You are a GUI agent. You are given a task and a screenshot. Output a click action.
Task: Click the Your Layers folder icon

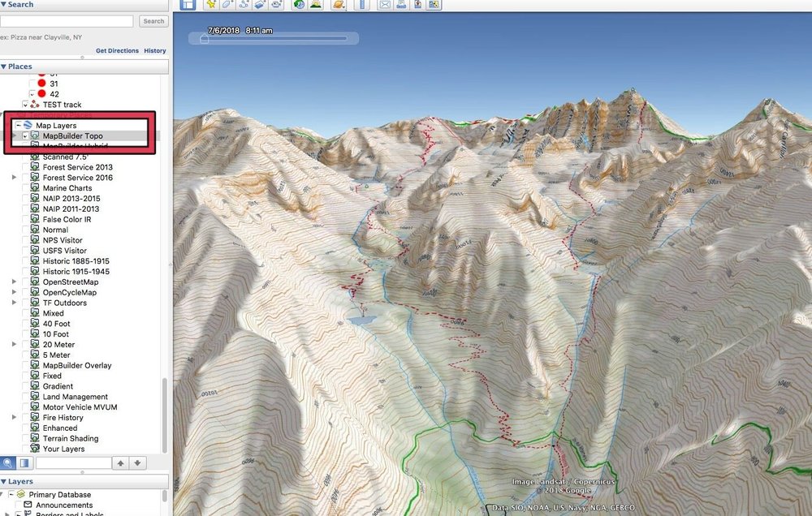35,448
